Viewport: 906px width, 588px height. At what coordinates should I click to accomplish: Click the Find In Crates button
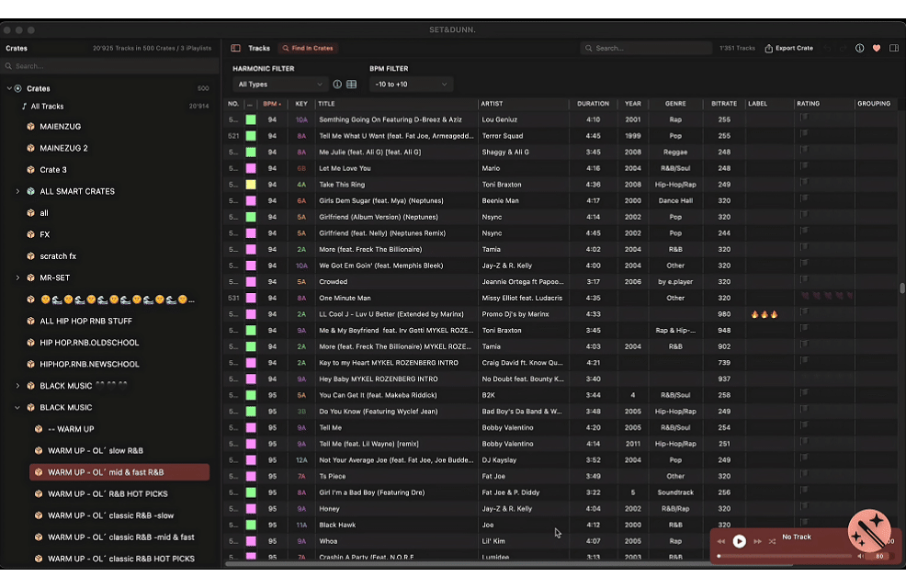[308, 48]
